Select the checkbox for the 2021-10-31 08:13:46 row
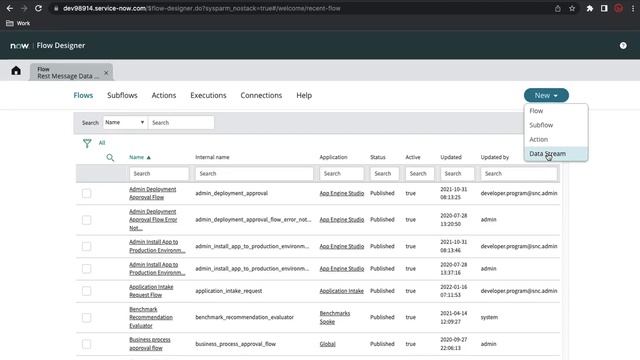Image resolution: width=640 pixels, height=360 pixels. pyautogui.click(x=87, y=246)
